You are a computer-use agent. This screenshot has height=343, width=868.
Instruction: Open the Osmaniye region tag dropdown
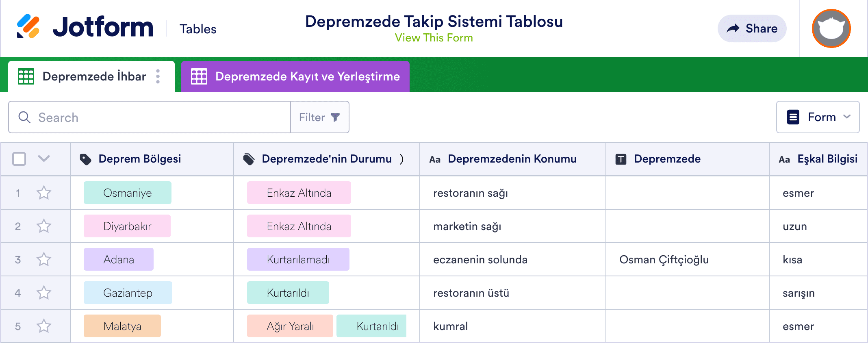pos(128,193)
